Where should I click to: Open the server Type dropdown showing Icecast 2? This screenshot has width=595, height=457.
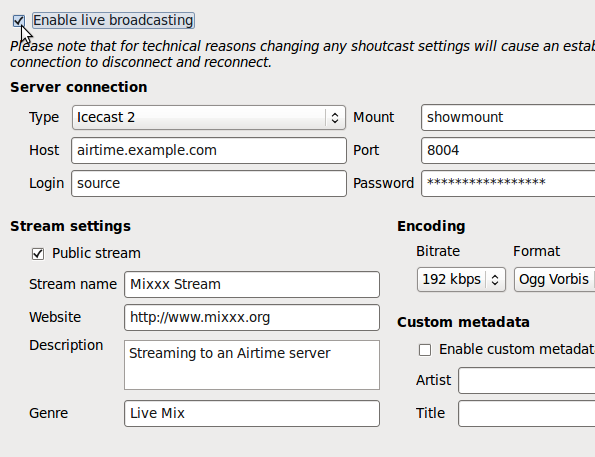tap(209, 118)
